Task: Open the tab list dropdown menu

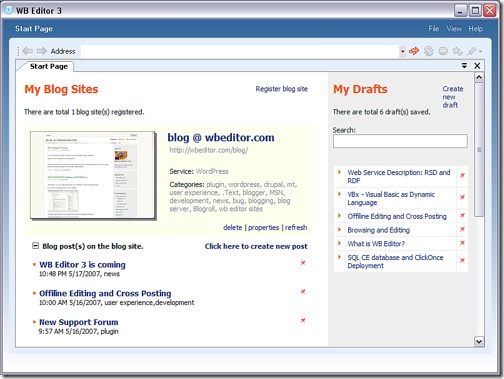Action: [464, 66]
